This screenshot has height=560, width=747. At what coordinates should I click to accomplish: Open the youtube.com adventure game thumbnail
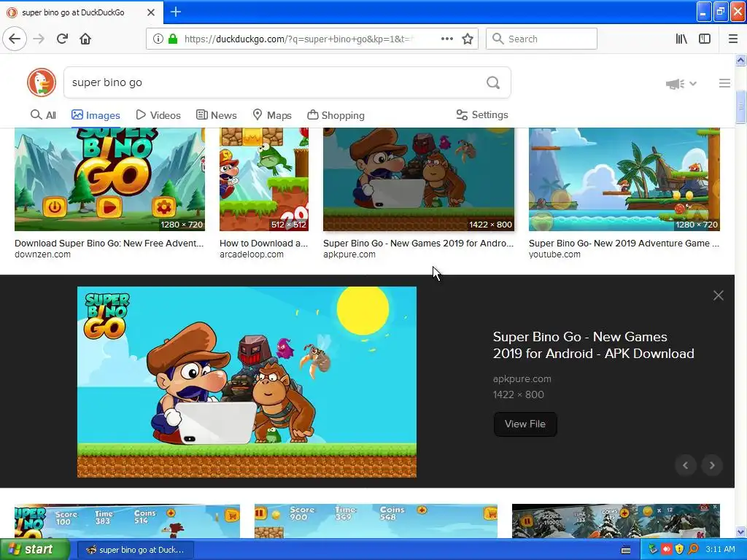pos(624,179)
